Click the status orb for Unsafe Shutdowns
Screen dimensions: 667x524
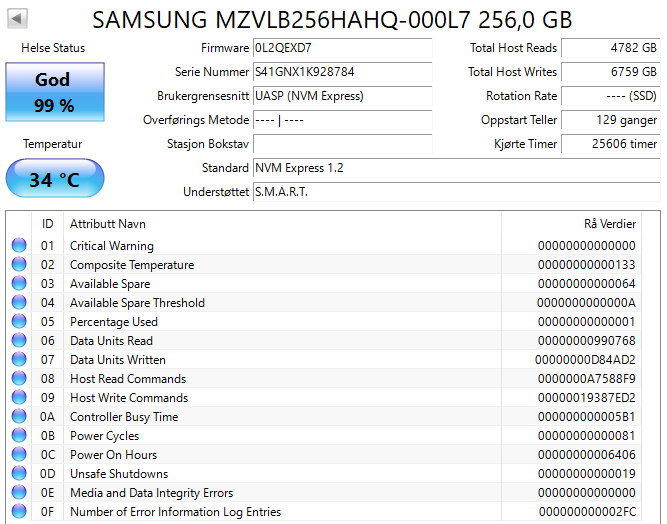pyautogui.click(x=19, y=474)
